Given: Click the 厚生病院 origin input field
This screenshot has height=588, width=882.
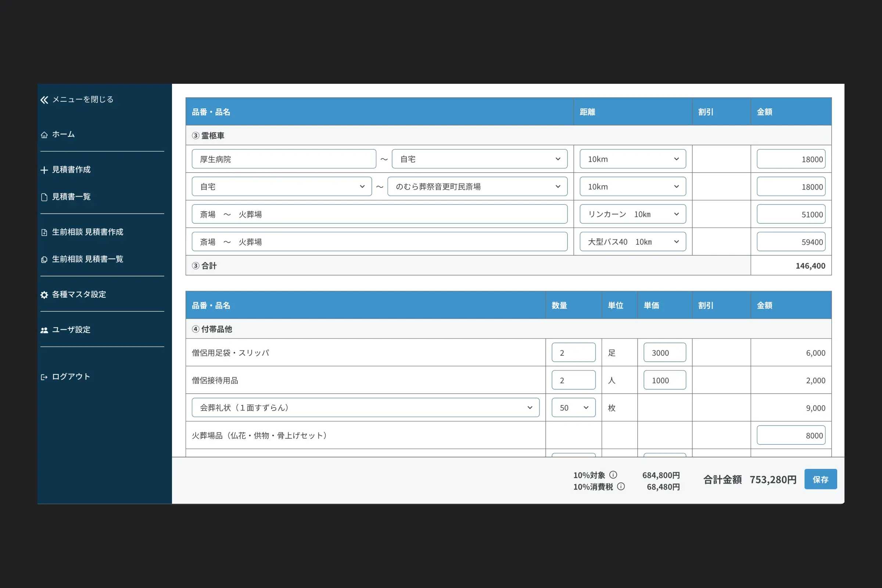Looking at the screenshot, I should coord(283,159).
